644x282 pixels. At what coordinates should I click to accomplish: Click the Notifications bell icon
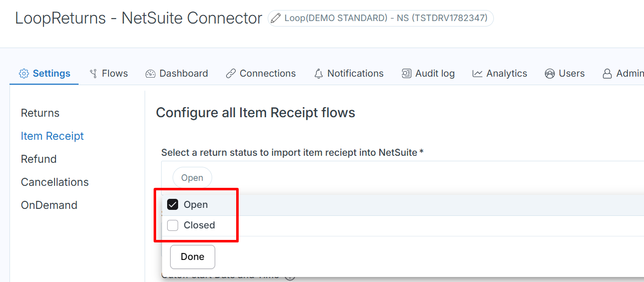[x=319, y=74]
